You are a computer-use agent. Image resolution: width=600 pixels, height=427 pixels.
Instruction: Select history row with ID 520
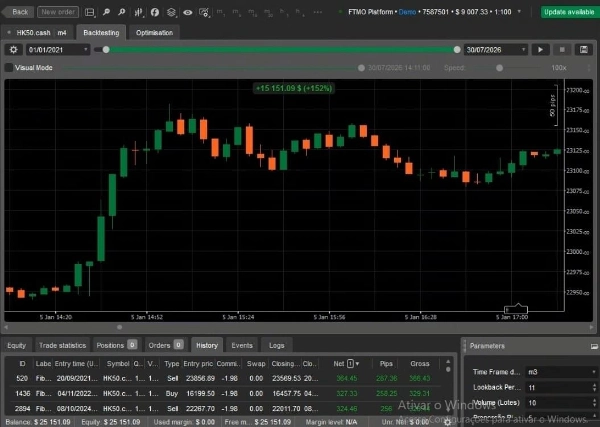223,378
